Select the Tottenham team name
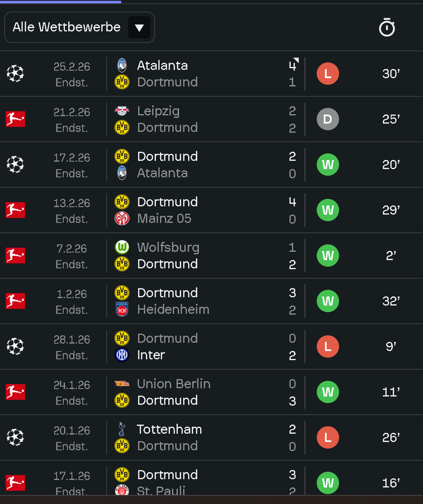 (169, 429)
